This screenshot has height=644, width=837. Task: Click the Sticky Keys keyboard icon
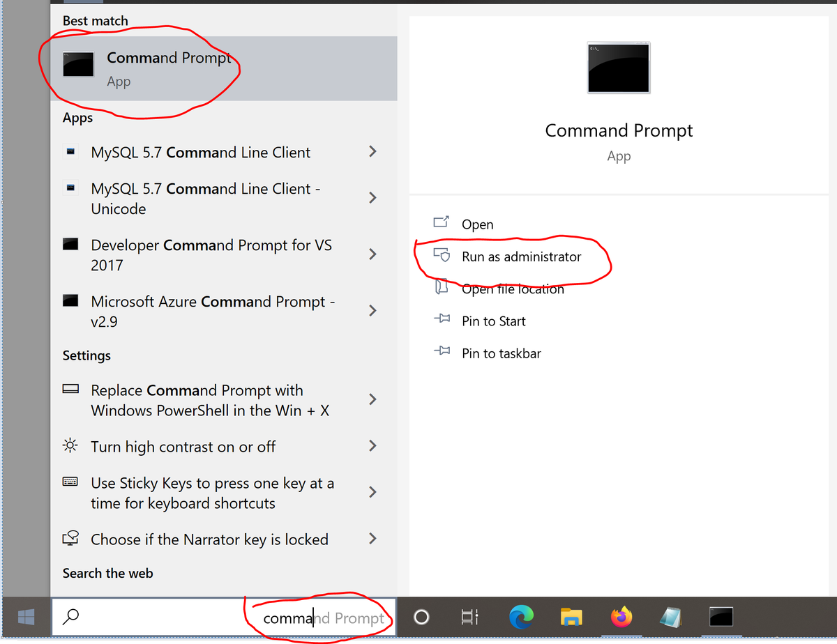coord(70,482)
